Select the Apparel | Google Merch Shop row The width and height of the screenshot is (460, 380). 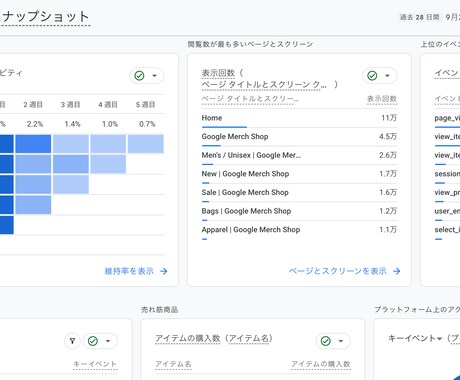click(299, 230)
